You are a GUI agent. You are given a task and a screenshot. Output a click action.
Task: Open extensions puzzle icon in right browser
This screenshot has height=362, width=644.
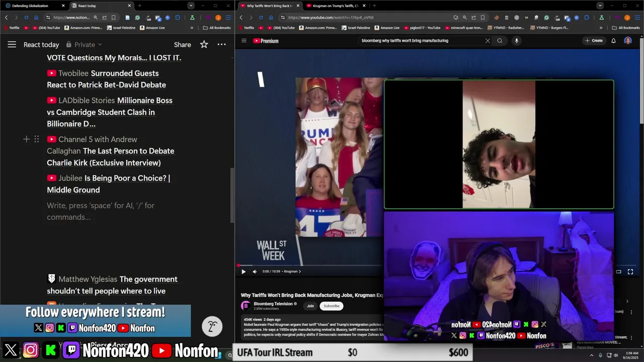(x=587, y=18)
